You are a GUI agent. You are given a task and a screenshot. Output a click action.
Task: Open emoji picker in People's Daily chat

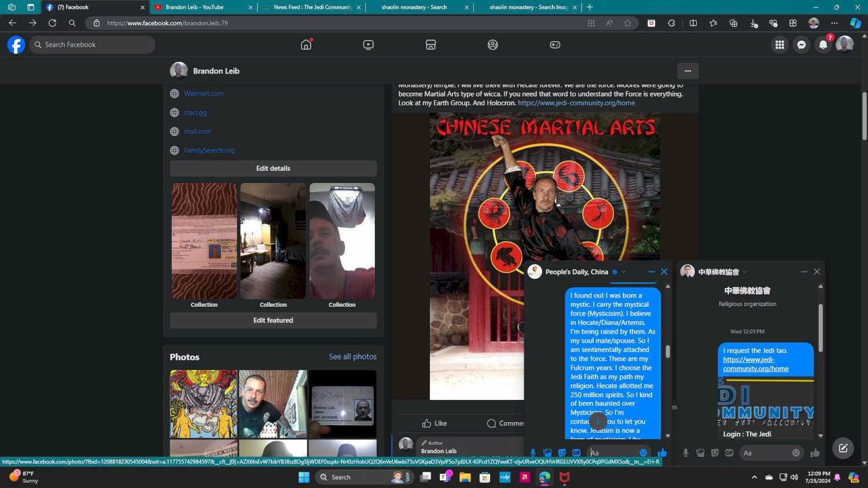[643, 453]
